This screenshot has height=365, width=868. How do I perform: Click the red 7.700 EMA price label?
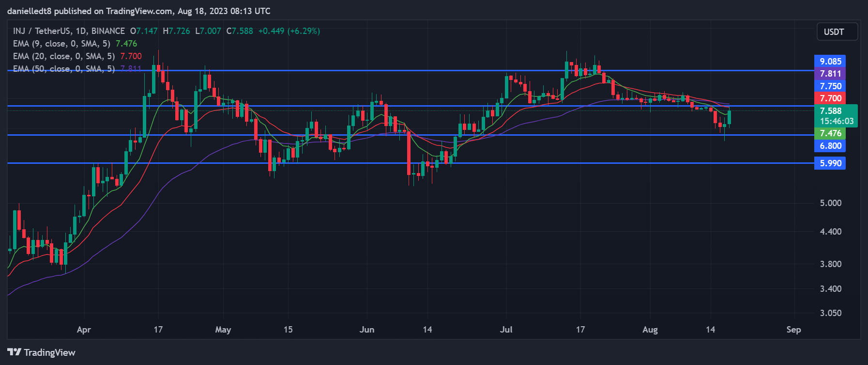coord(830,98)
